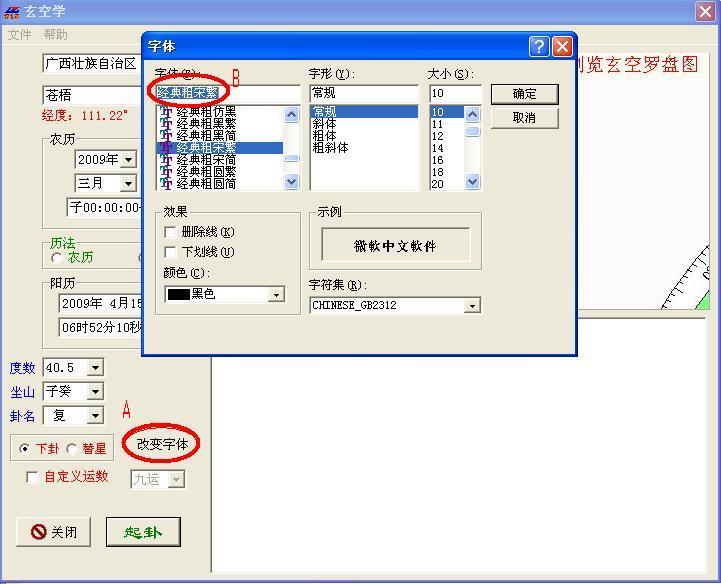
Task: Select the 替星 radio button
Action: [72, 449]
